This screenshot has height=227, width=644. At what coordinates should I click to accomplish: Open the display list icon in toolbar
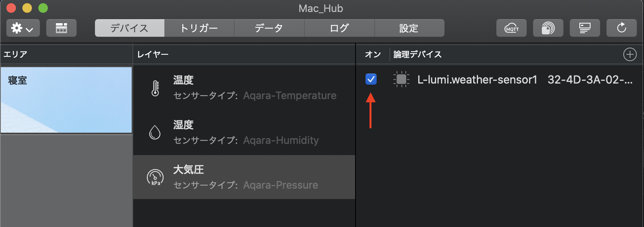(585, 28)
